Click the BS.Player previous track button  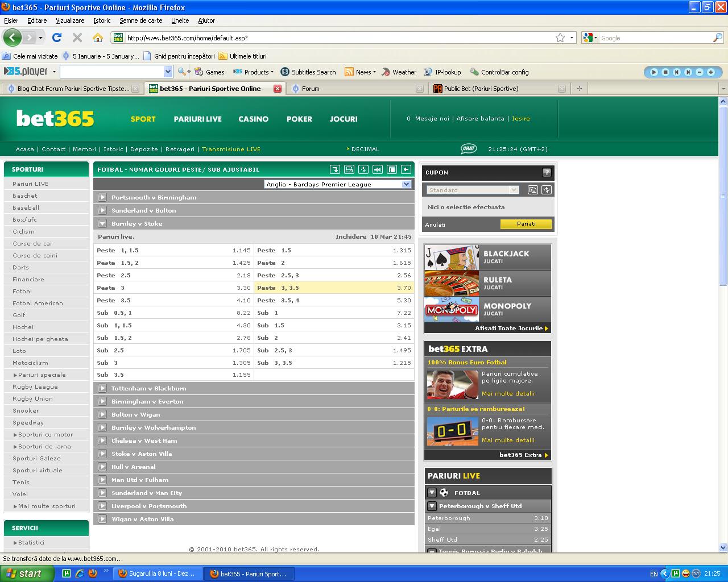[676, 72]
